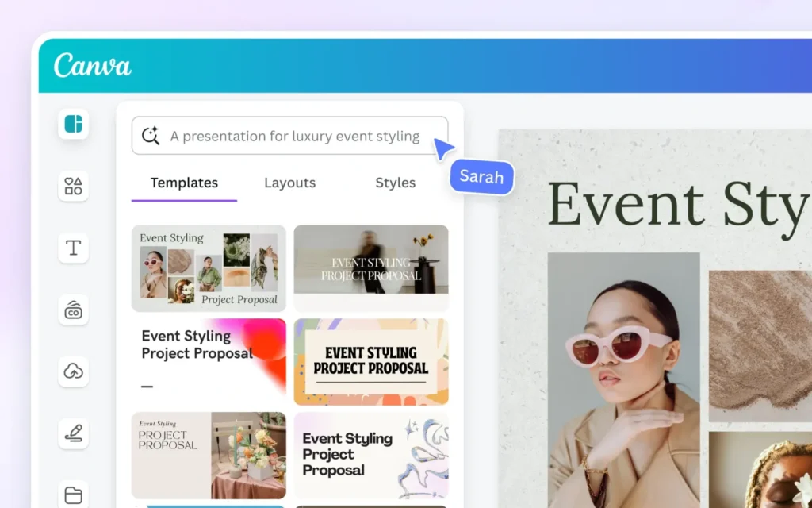Select the flower-face portrait photo on canvas

(760, 470)
